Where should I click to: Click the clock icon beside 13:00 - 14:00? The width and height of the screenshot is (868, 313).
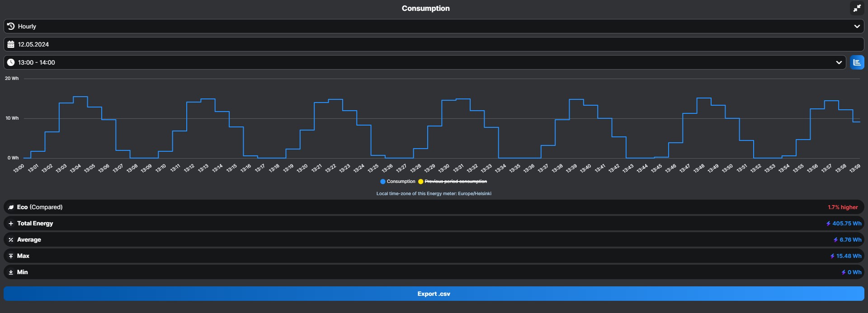point(11,62)
